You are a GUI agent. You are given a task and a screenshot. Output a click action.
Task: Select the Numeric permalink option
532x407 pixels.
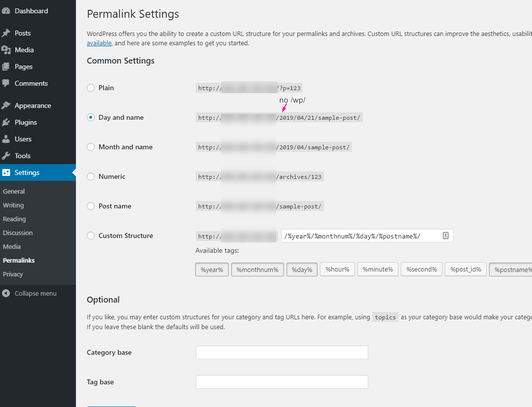(91, 176)
